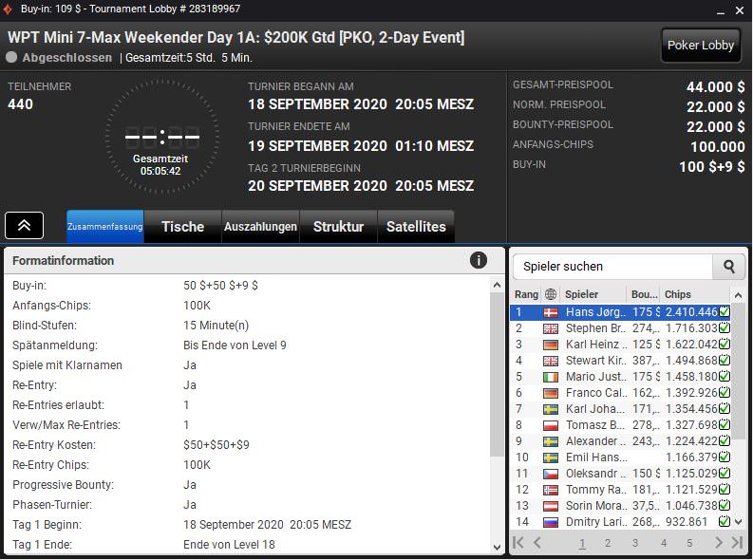Go to previous page of player list
753x560 pixels.
pos(537,543)
